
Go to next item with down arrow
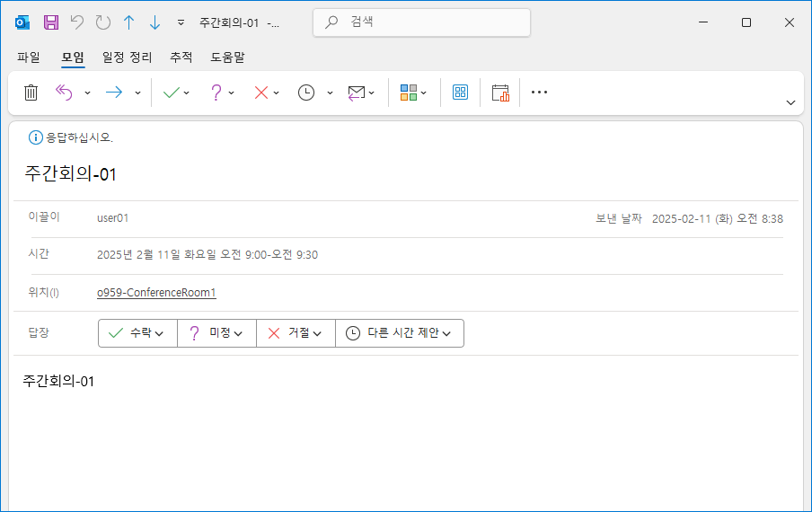pos(154,22)
